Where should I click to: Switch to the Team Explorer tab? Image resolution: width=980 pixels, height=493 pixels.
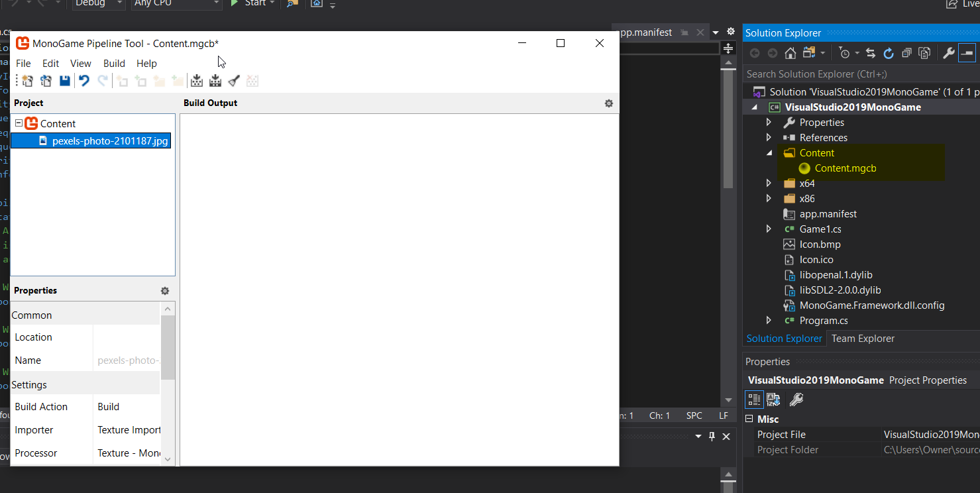tap(863, 339)
